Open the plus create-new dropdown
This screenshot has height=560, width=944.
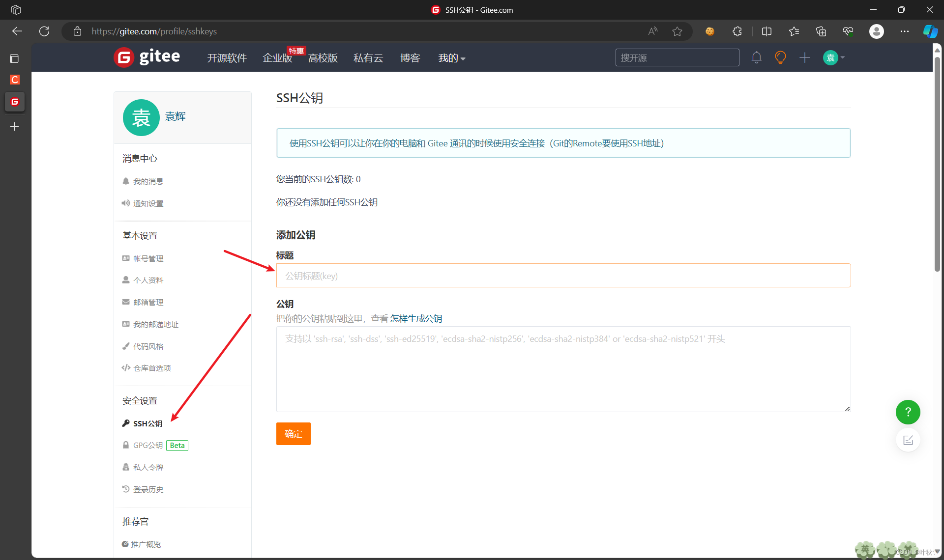(805, 58)
